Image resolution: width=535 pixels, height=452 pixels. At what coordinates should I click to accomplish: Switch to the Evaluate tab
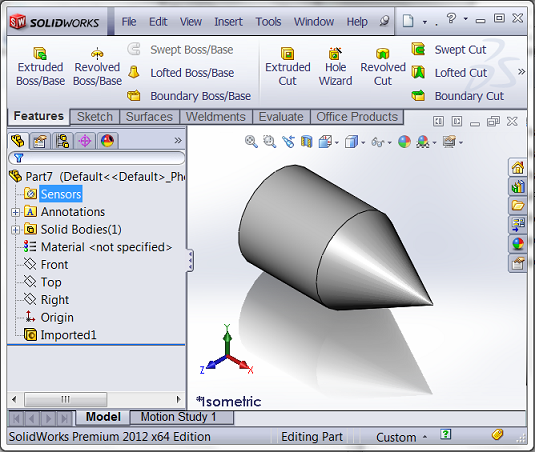[x=281, y=117]
